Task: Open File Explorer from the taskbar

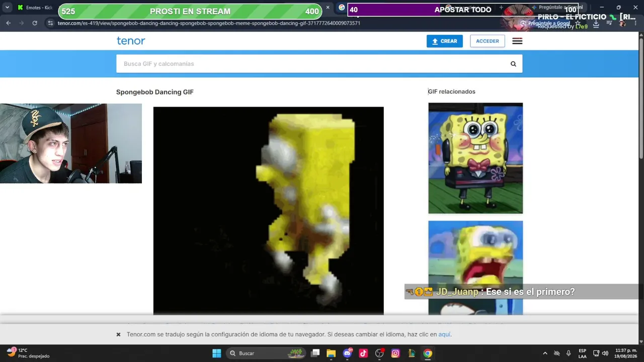Action: coord(331,353)
